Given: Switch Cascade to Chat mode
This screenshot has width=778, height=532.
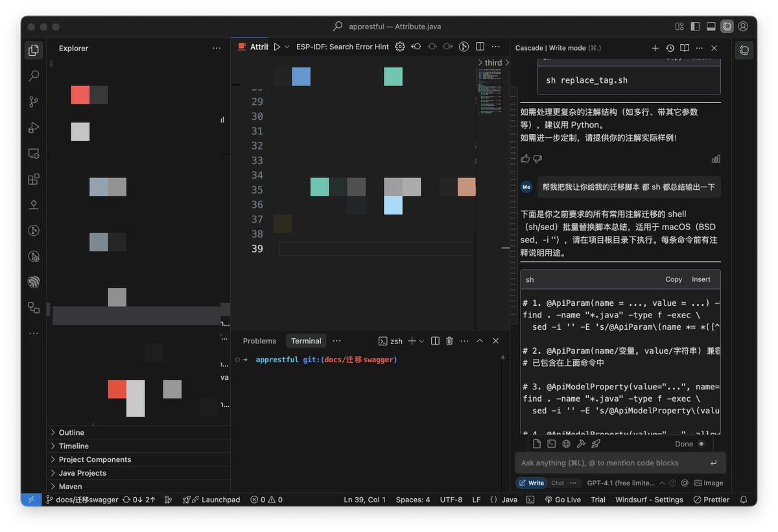Looking at the screenshot, I should click(558, 483).
